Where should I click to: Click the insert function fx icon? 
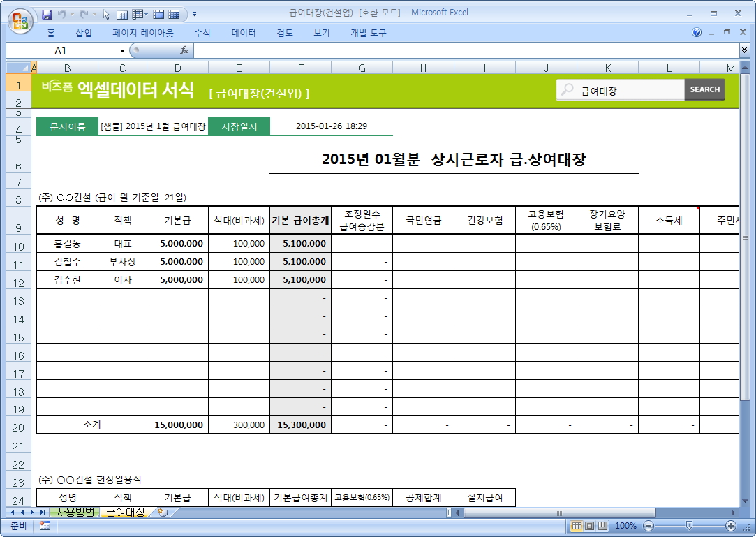coord(184,50)
